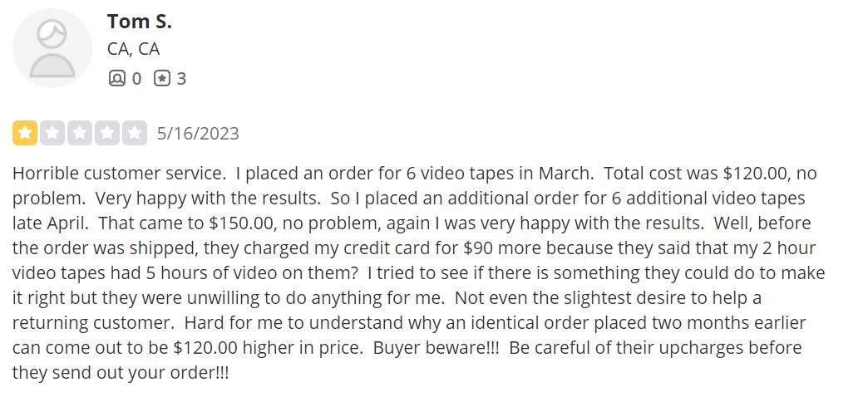Click the reviews count number 3
868x397 pixels.
pos(181,79)
